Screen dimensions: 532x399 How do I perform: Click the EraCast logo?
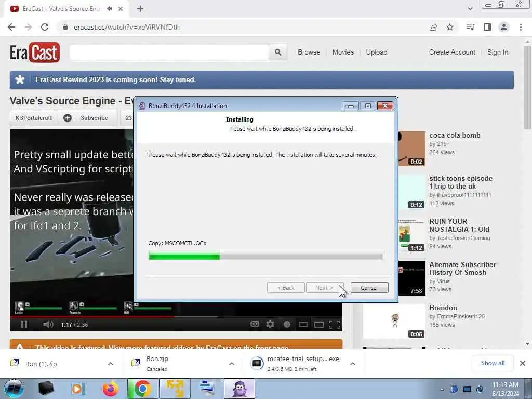point(35,52)
